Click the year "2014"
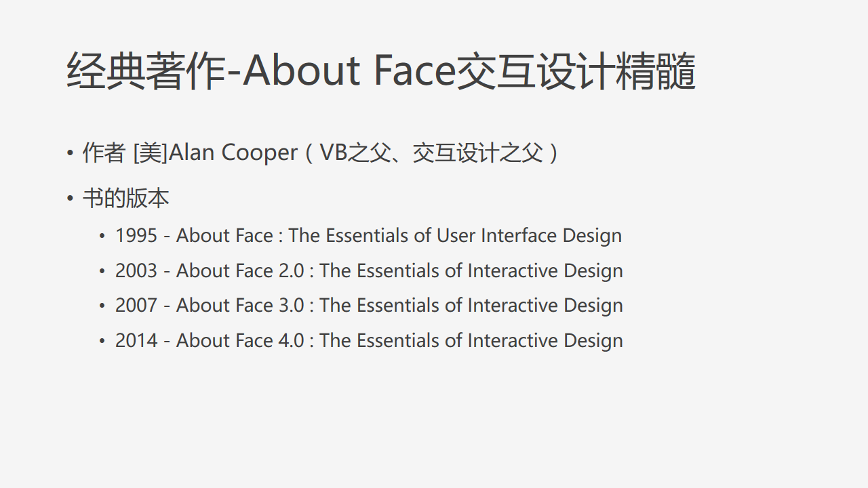This screenshot has width=868, height=488. (136, 341)
